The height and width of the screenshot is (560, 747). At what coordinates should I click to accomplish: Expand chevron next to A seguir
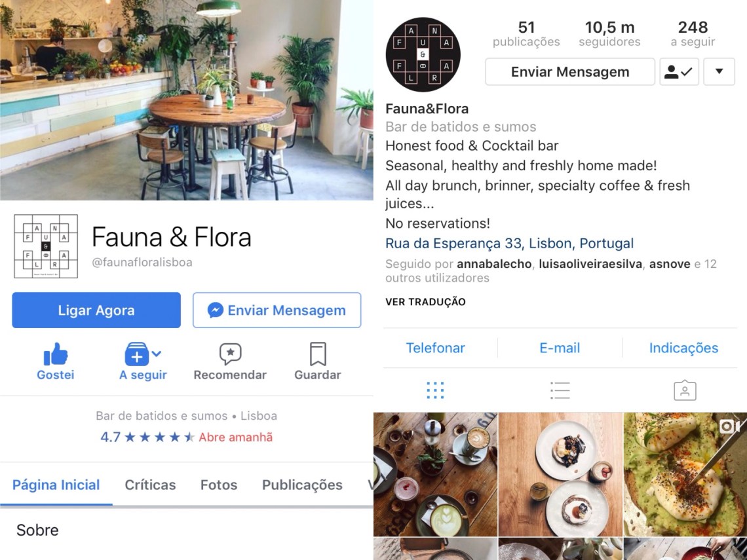157,354
